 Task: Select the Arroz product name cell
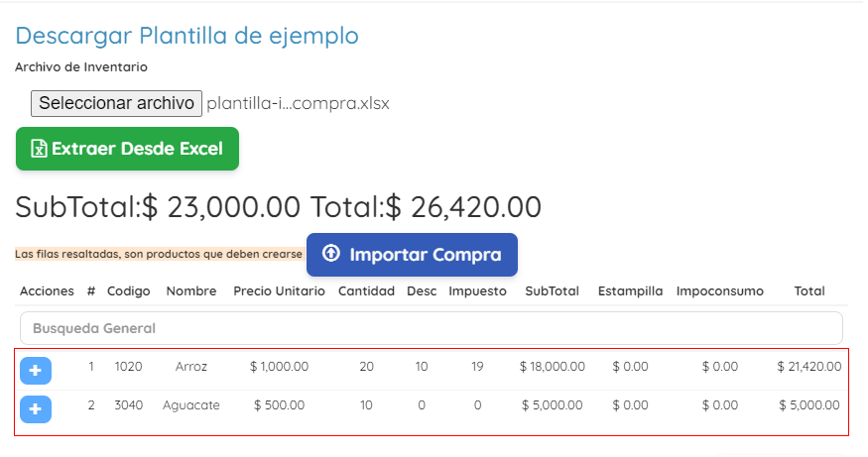(191, 366)
